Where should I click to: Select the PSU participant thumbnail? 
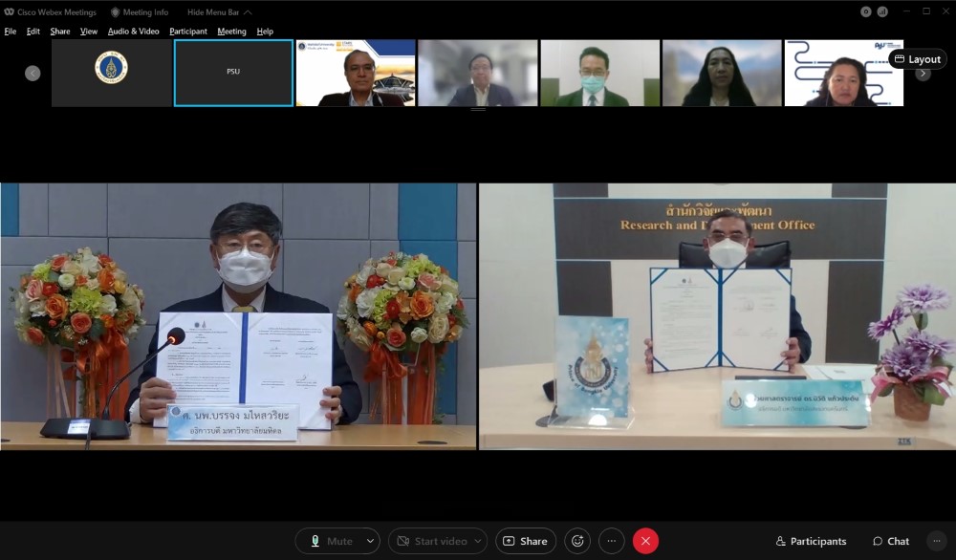point(233,73)
